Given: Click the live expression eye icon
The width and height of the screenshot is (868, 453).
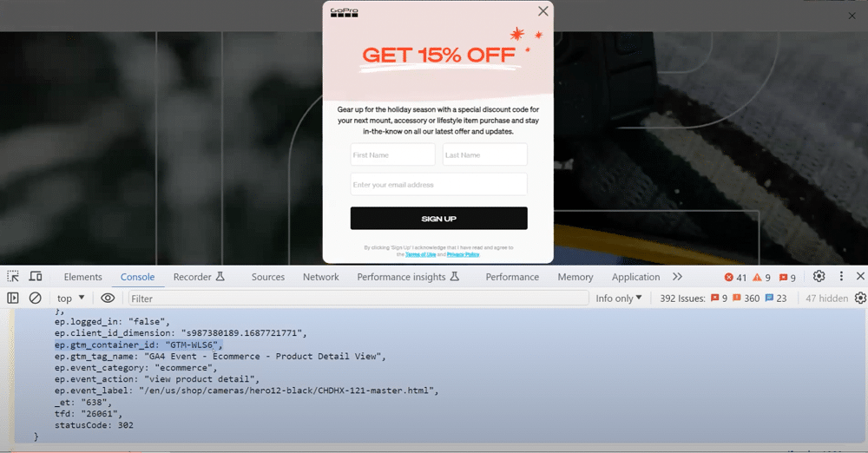Looking at the screenshot, I should 108,298.
